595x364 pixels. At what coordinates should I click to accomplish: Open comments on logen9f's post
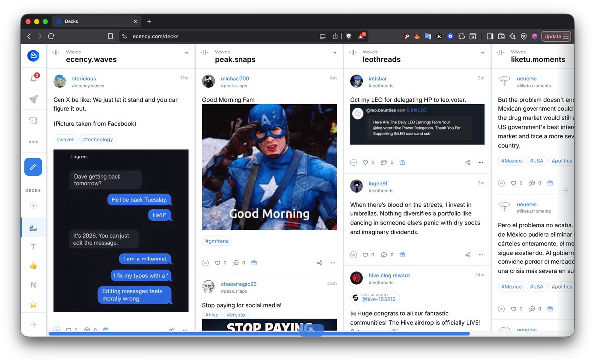pyautogui.click(x=384, y=255)
